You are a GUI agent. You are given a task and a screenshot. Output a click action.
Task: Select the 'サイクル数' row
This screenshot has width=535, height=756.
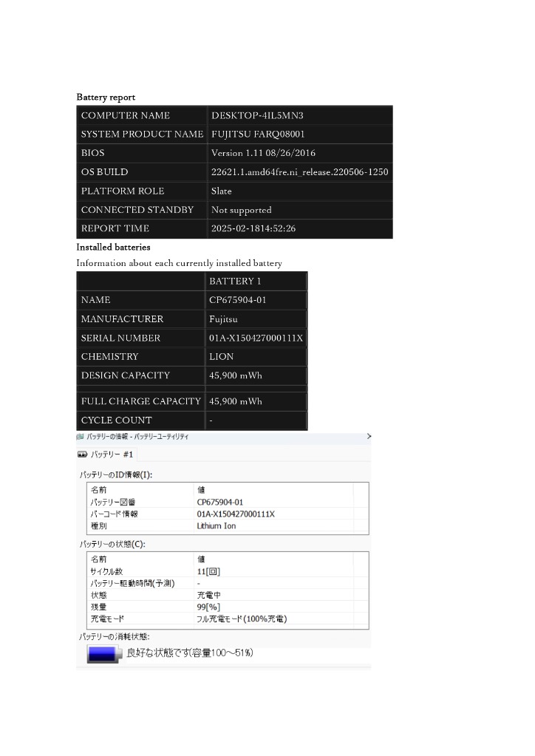(228, 571)
